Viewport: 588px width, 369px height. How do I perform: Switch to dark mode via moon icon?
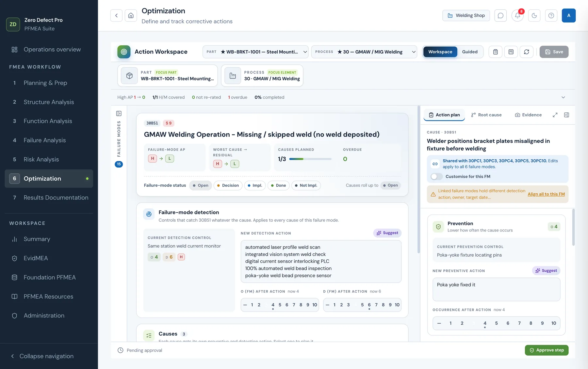(534, 15)
